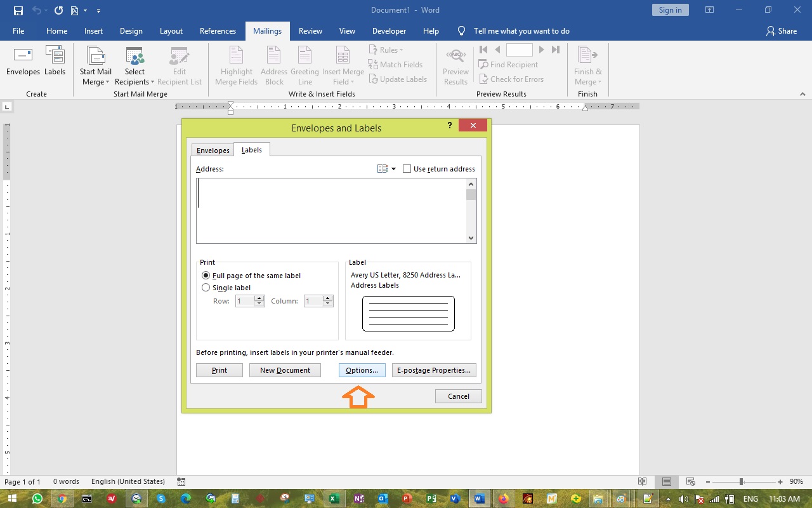Go to the previous record arrow
Screen dimensions: 812x508
point(498,50)
